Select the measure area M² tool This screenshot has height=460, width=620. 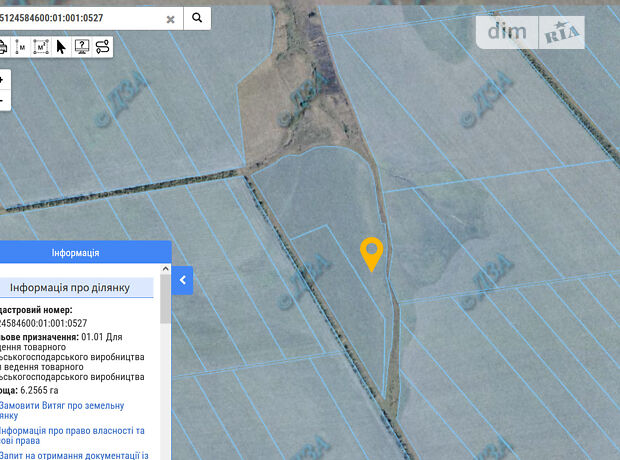click(x=40, y=46)
